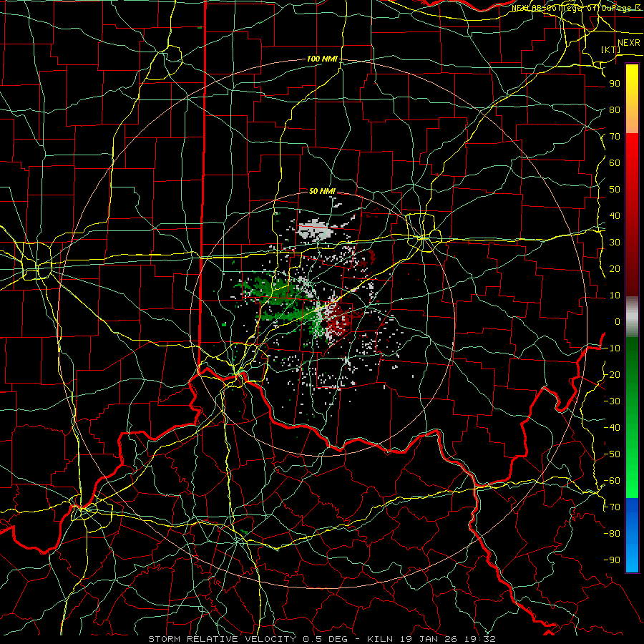Click the red outbound velocity area east of the radar
The height and width of the screenshot is (644, 644).
click(338, 321)
